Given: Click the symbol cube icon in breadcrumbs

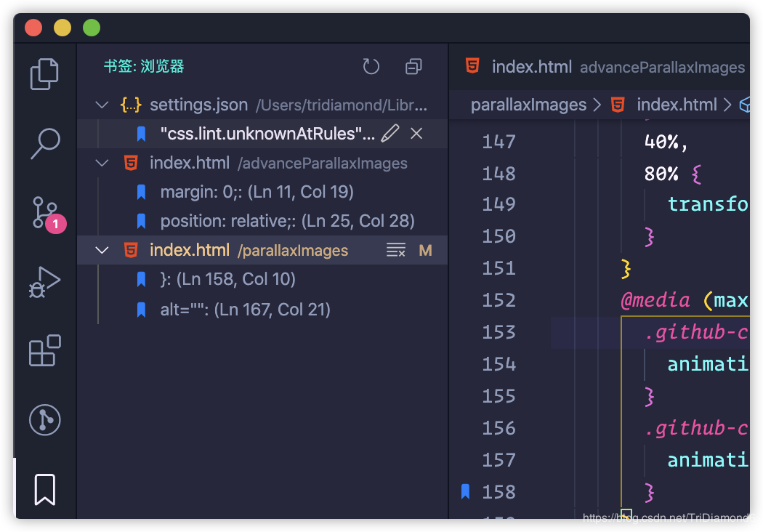Looking at the screenshot, I should (745, 105).
